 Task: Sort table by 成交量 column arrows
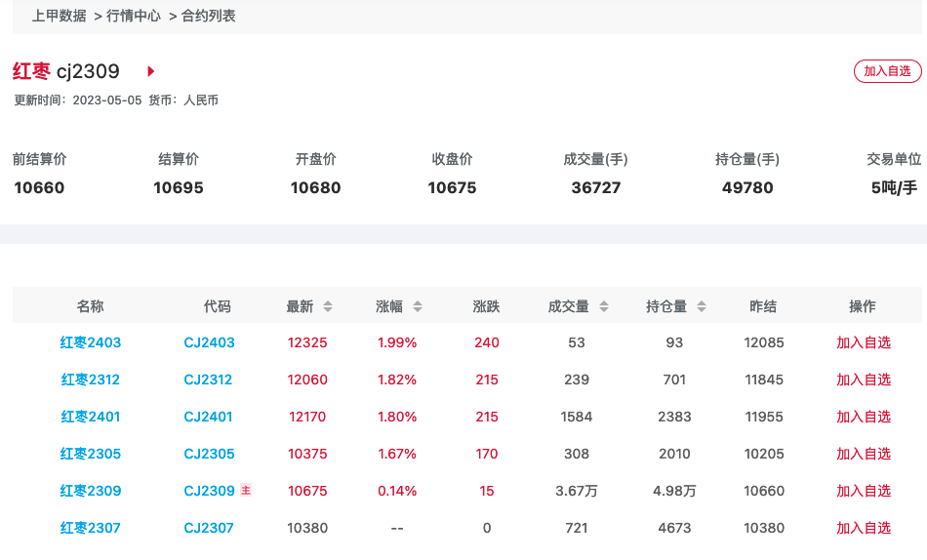[604, 306]
